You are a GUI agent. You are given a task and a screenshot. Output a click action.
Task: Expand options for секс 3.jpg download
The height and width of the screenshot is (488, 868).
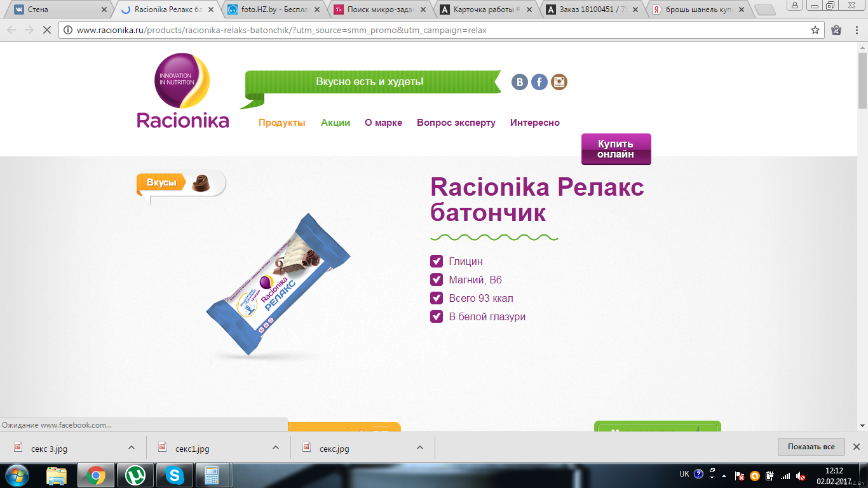tap(132, 447)
